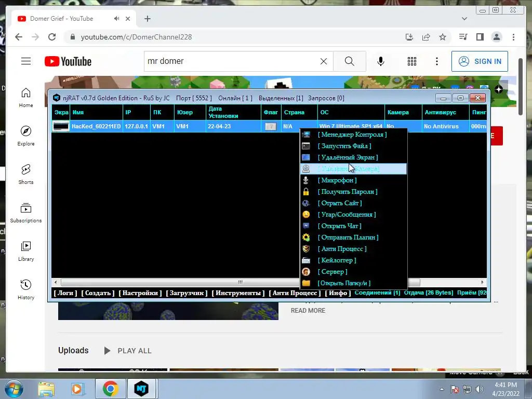532x399 pixels.
Task: Open Shorts in the YouTube sidebar
Action: coord(26,174)
